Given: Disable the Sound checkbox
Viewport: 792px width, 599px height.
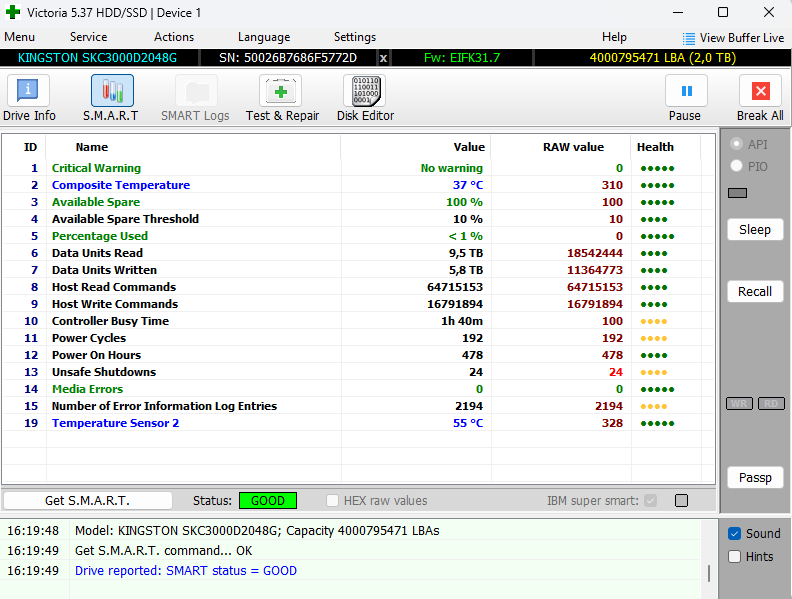Looking at the screenshot, I should pos(735,534).
